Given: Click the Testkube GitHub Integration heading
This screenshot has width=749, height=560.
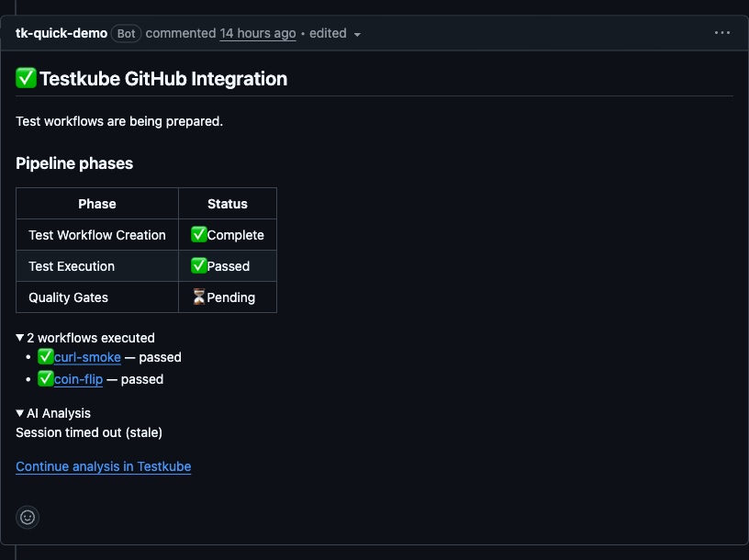Looking at the screenshot, I should click(162, 79).
